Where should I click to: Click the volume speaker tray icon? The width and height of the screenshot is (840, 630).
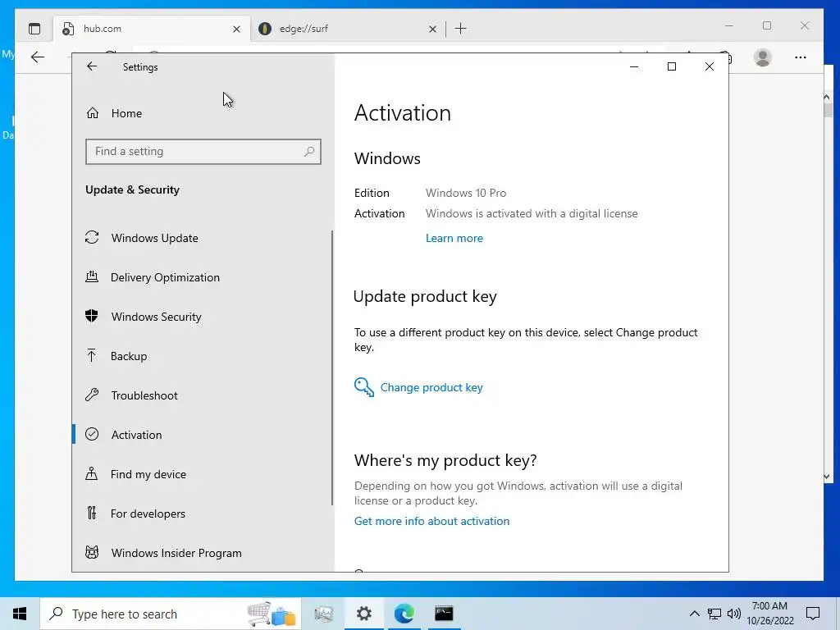(734, 614)
